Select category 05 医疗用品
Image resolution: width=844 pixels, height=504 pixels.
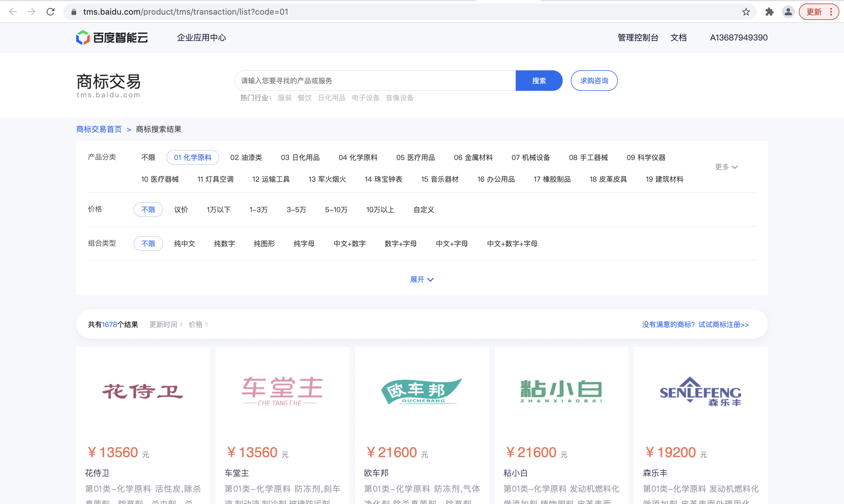tap(415, 157)
